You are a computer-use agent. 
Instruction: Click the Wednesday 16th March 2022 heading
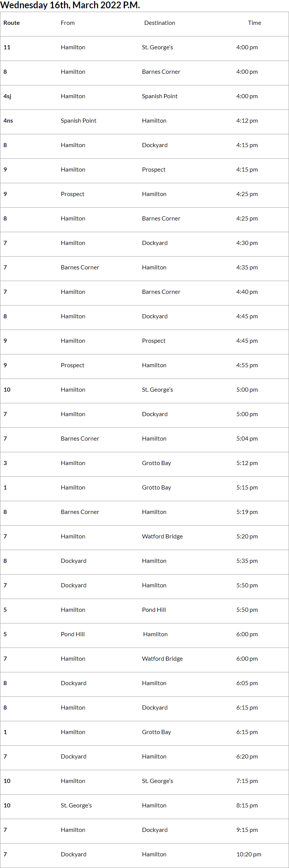pos(70,5)
